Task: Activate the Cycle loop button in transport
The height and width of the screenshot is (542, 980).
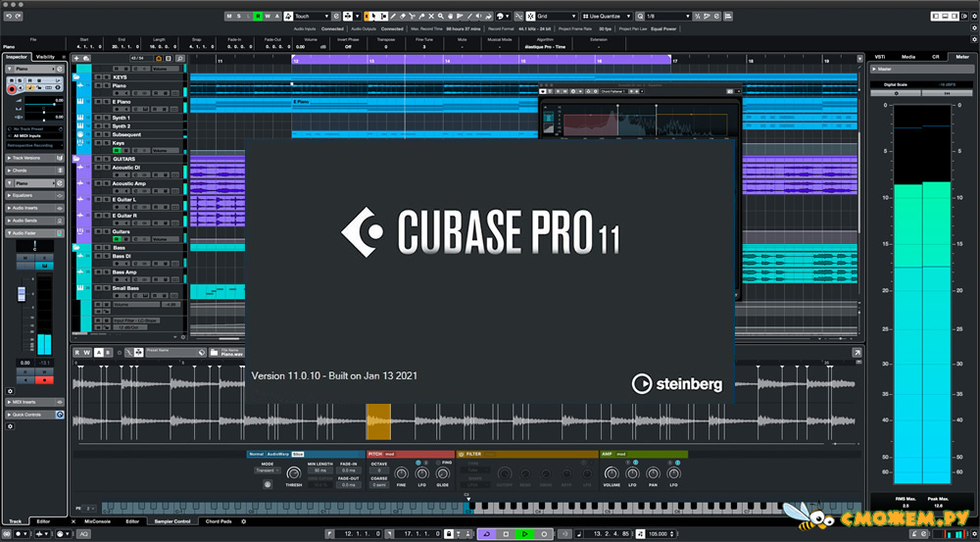Action: click(487, 534)
